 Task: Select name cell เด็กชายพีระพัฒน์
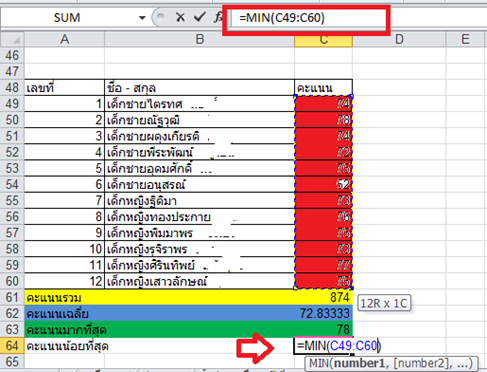200,152
